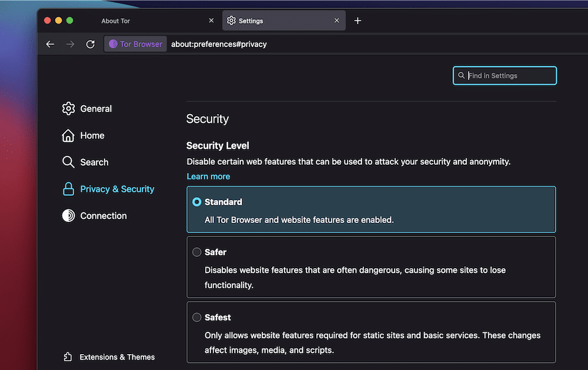
Task: Open a new tab with the plus
Action: (358, 20)
